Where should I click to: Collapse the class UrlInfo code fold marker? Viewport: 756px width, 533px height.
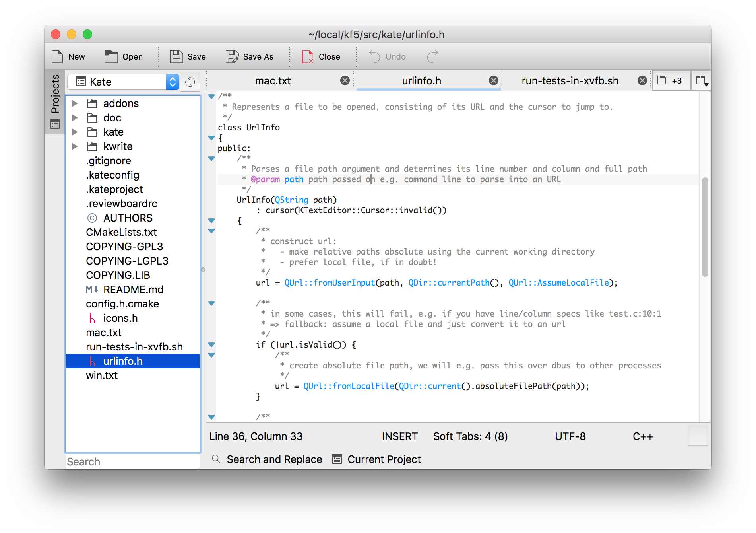coord(211,138)
